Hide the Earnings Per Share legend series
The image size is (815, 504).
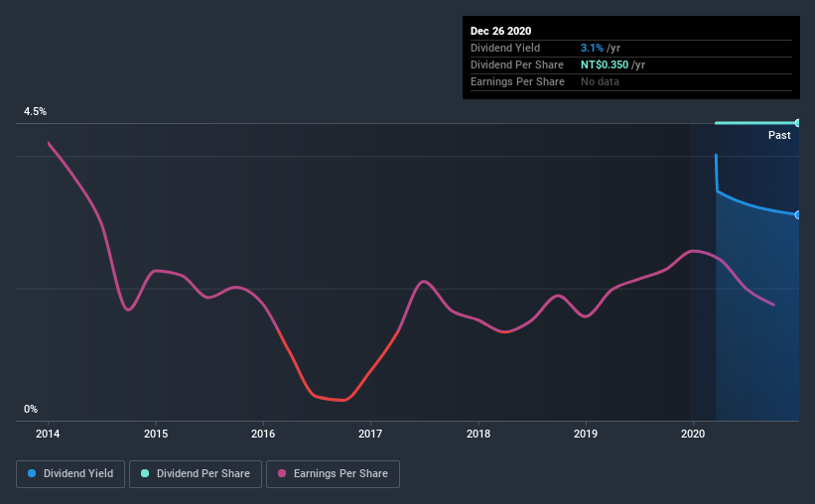(333, 474)
